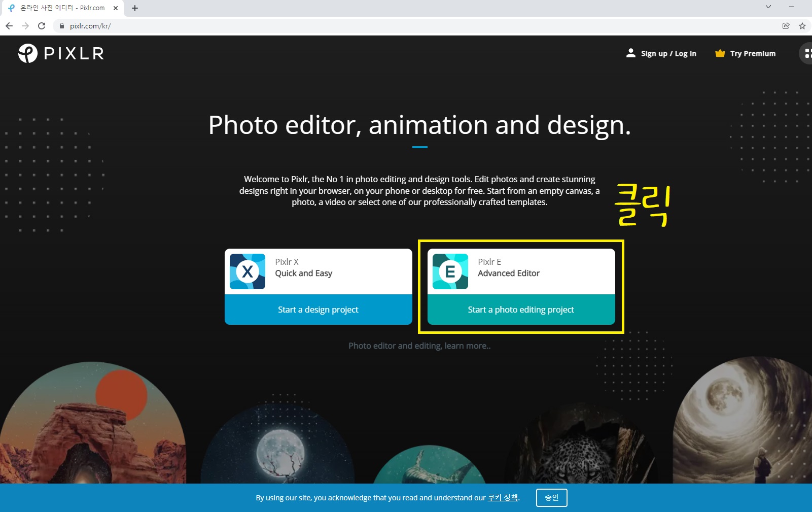Share this page icon

coord(786,26)
